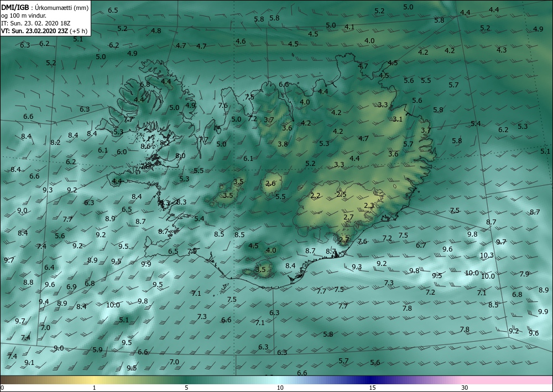Click the 8.8 value on the map
This screenshot has width=553, height=392.
pyautogui.click(x=28, y=283)
